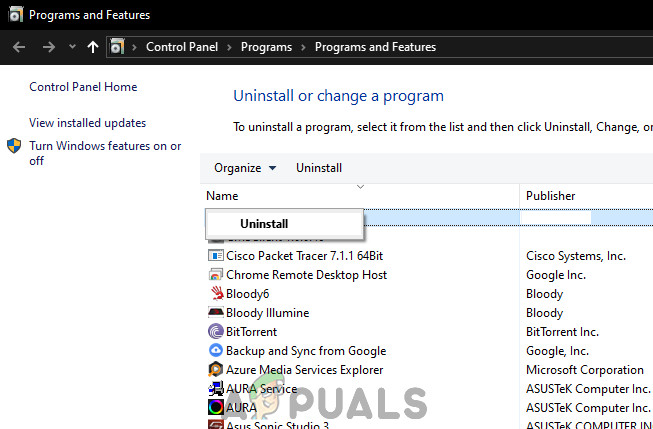Viewport: 653px width, 429px height.
Task: Click the Bloody Illumine icon
Action: tap(216, 312)
